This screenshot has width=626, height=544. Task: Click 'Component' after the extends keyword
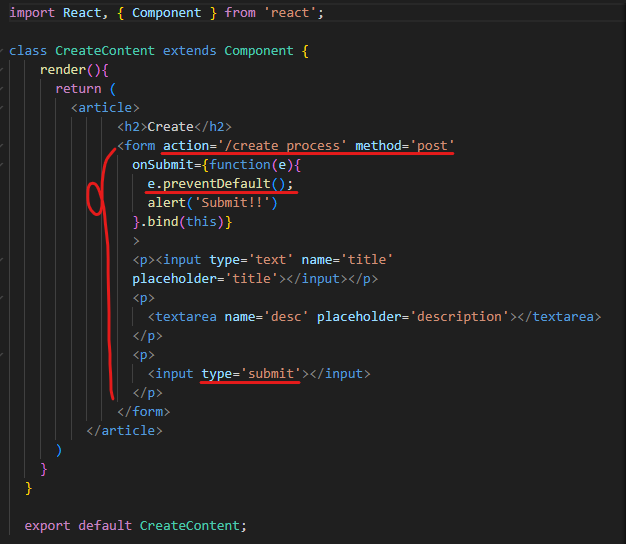(x=259, y=51)
